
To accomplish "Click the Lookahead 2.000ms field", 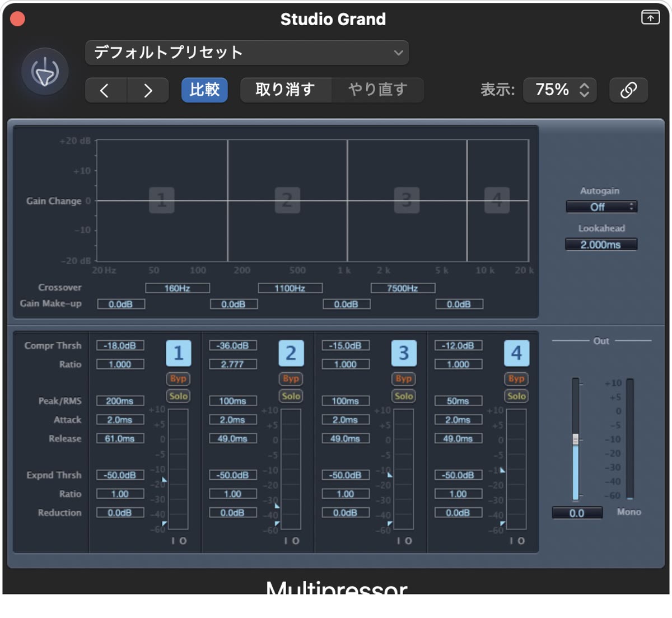I will [601, 245].
